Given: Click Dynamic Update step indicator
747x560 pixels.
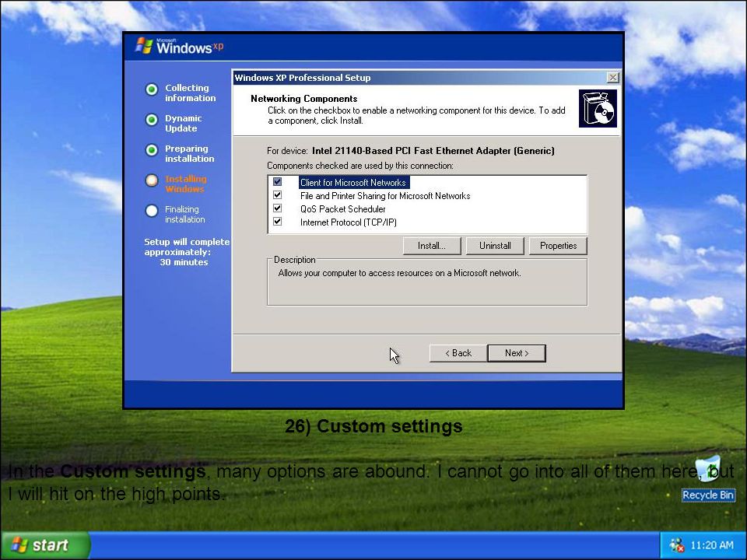Looking at the screenshot, I should pos(152,120).
